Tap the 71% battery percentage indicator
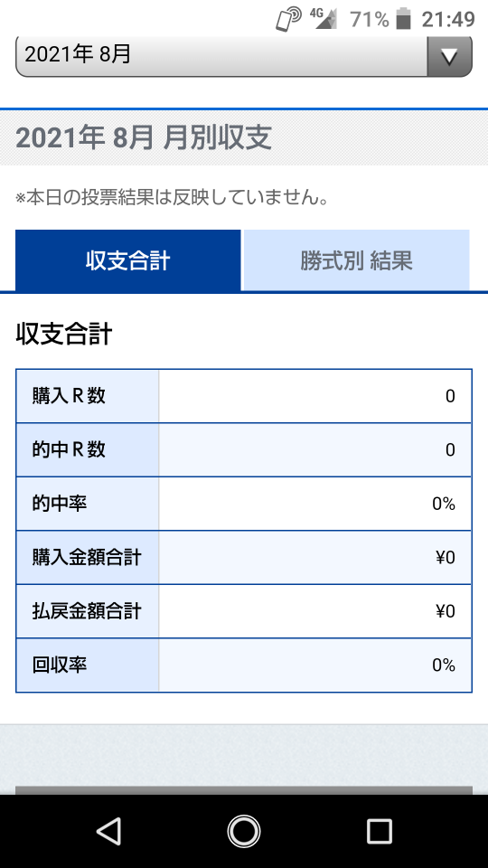 point(370,19)
